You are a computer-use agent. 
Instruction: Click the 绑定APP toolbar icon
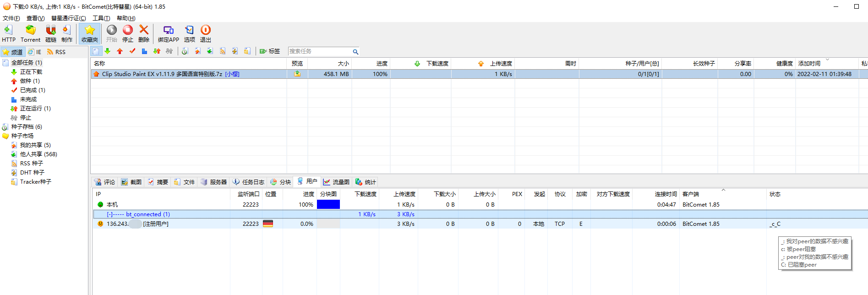point(168,34)
